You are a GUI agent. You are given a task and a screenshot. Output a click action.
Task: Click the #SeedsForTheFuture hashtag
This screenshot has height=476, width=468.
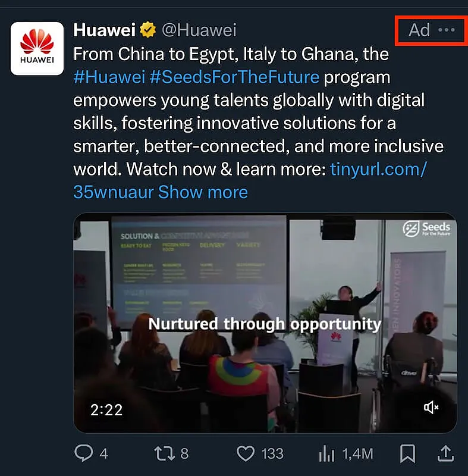click(x=231, y=77)
